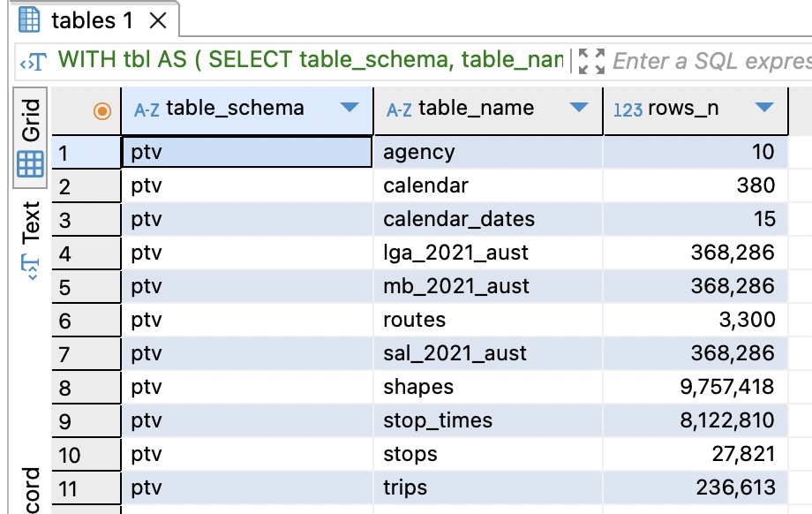Select the 'shapes' table_name cell
Viewport: 812px width, 514px height.
[x=488, y=388]
